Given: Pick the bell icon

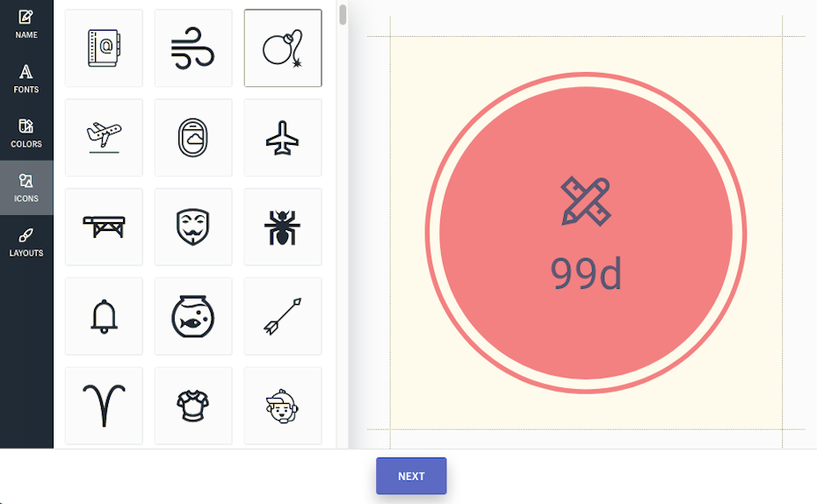Looking at the screenshot, I should pos(104,317).
